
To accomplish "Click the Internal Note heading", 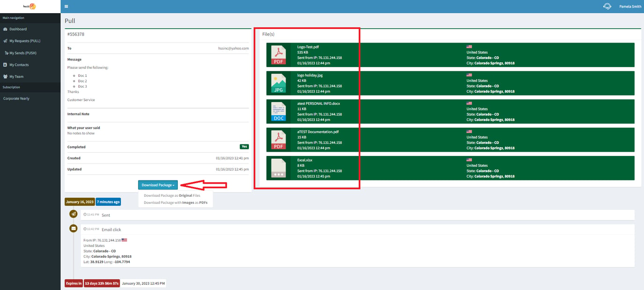I will 78,114.
